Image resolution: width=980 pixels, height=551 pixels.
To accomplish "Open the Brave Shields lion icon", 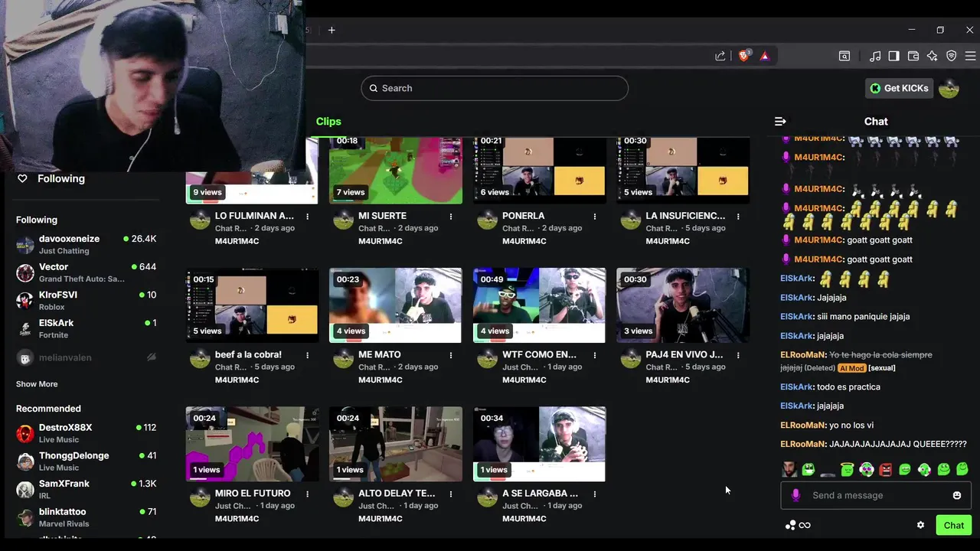I will pos(743,56).
